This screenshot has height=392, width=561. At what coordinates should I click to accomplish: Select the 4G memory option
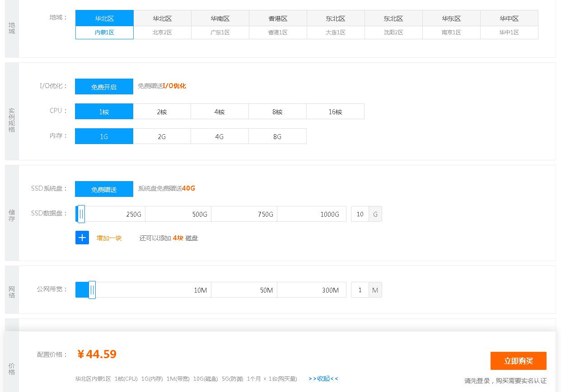pyautogui.click(x=220, y=136)
